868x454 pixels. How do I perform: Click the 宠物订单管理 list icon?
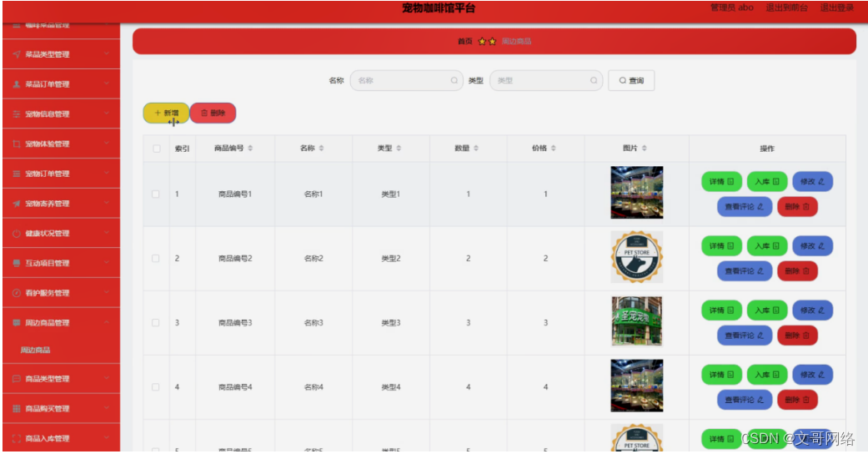tap(17, 174)
